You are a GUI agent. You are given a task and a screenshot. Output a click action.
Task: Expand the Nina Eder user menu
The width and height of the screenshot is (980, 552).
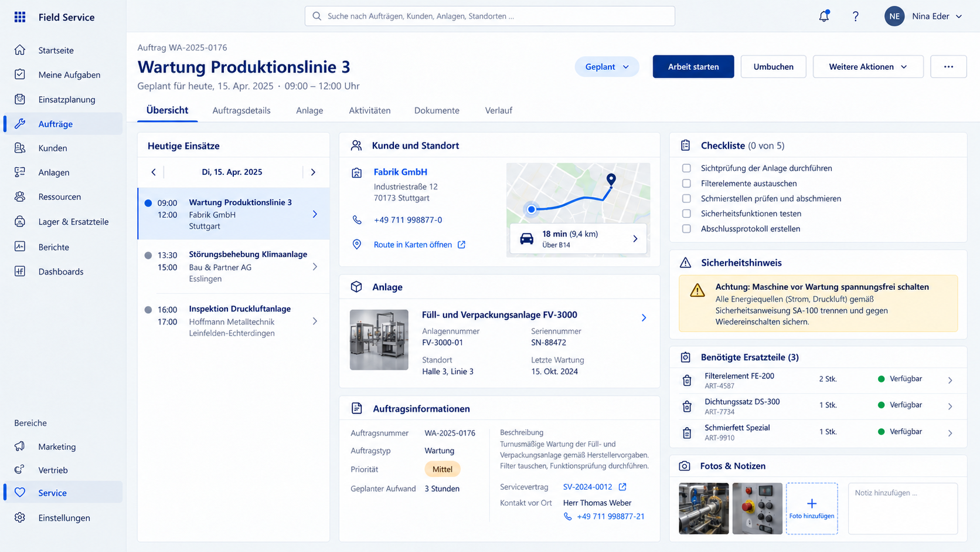click(x=959, y=16)
